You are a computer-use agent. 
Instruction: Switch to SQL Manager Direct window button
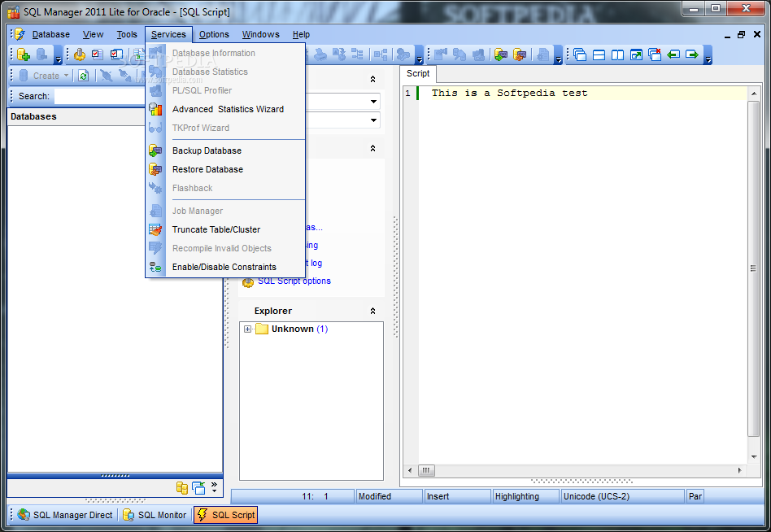(64, 515)
